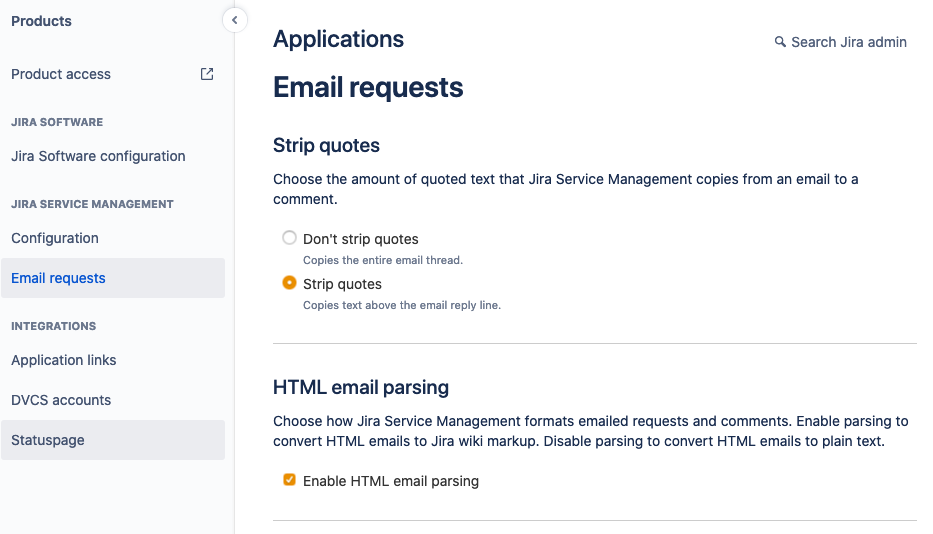
Task: Select the Don't strip quotes radio button
Action: tap(290, 238)
